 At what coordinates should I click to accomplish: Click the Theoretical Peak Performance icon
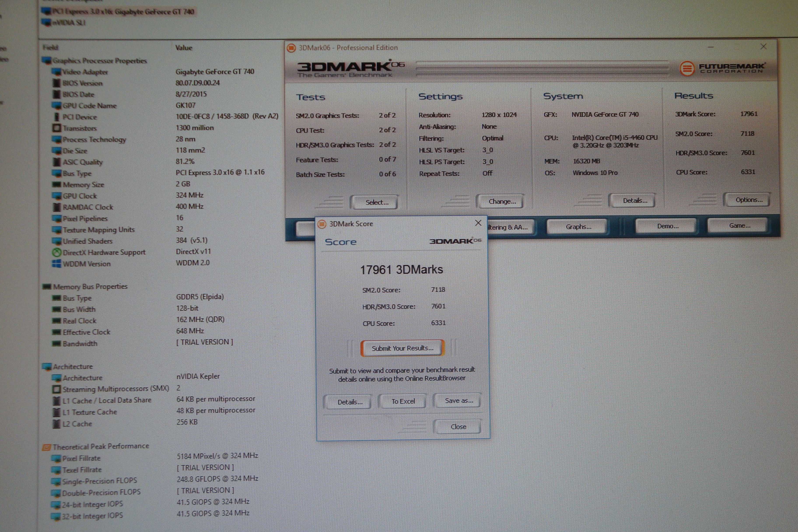[46, 447]
